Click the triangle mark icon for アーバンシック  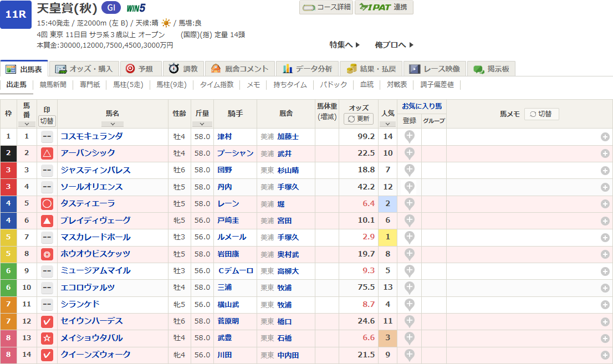(x=47, y=153)
